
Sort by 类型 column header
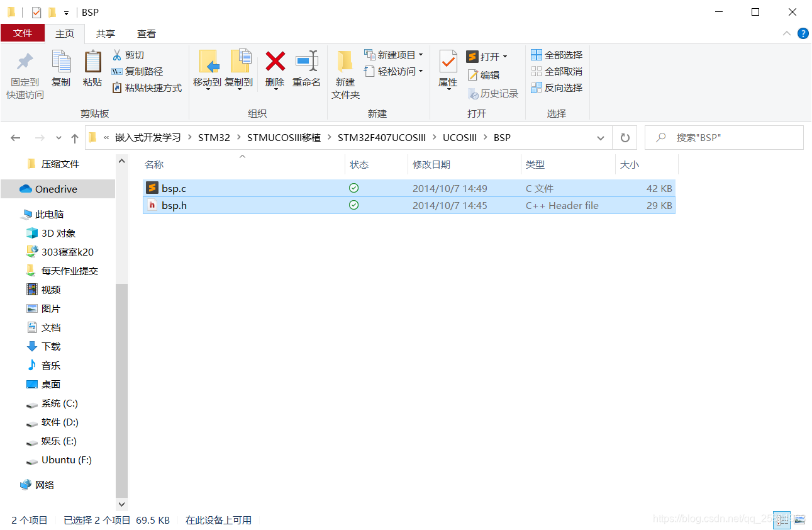[x=535, y=164]
